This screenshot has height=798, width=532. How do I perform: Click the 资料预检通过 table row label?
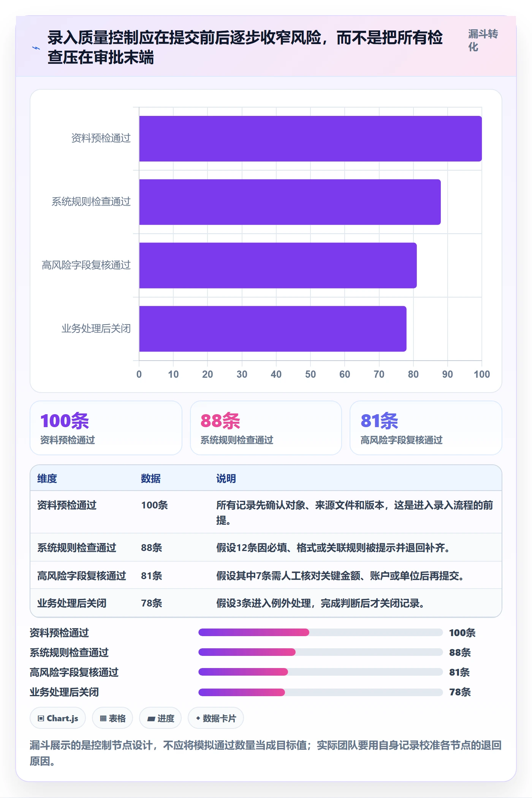[67, 505]
